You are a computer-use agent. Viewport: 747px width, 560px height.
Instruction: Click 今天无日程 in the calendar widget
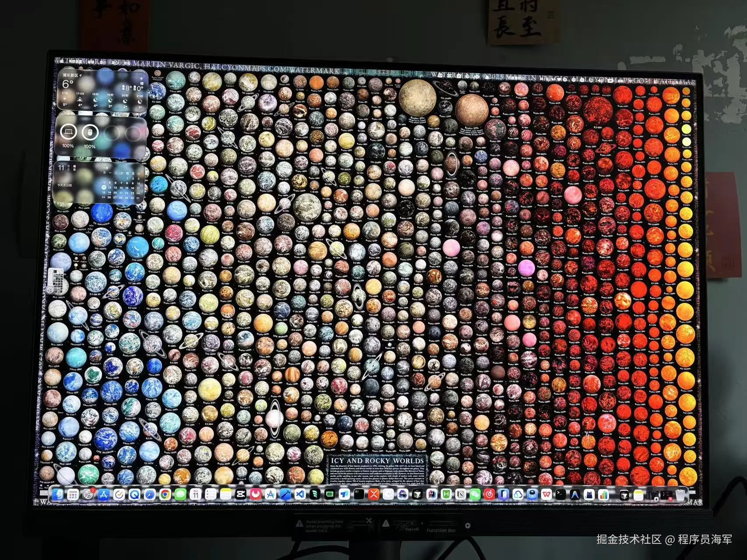64,185
